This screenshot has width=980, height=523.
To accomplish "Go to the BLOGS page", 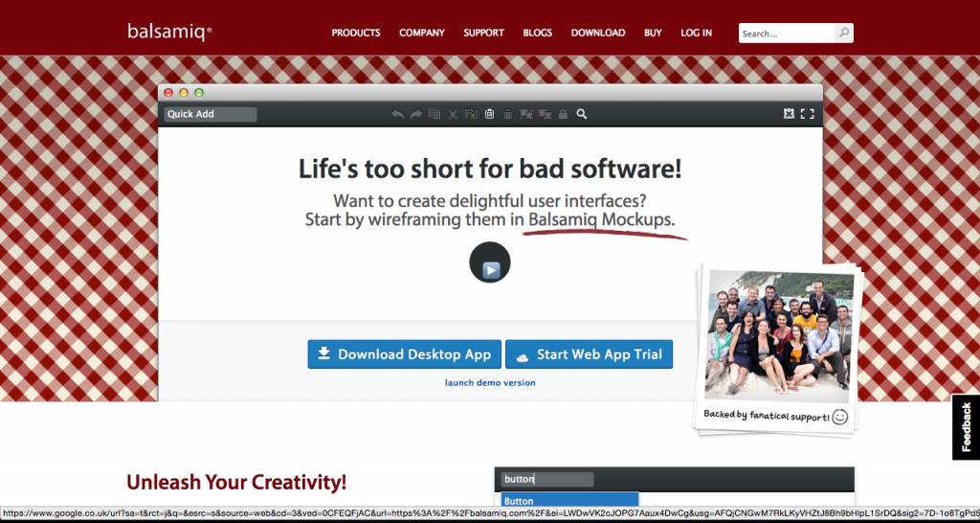I will click(538, 34).
